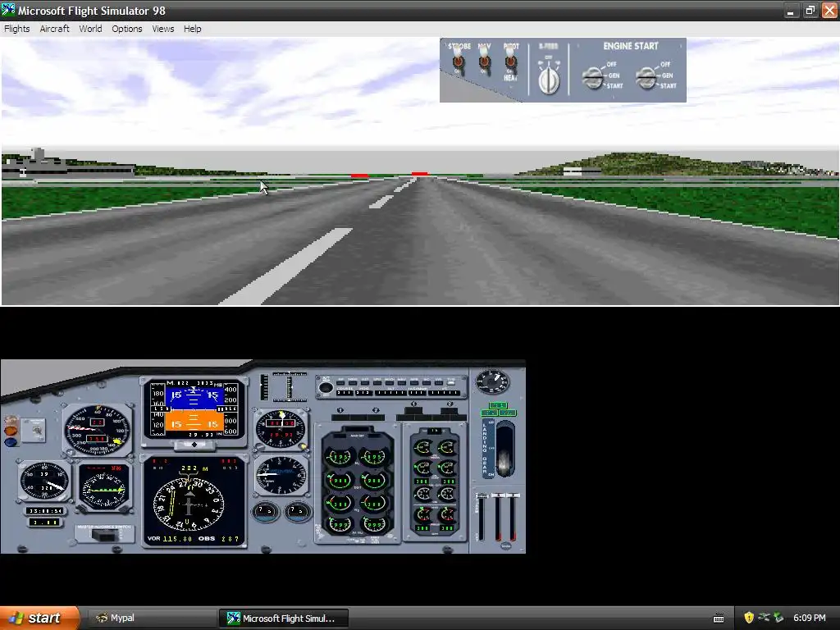Click the right fuel quantity gauge
This screenshot has width=840, height=630.
298,512
